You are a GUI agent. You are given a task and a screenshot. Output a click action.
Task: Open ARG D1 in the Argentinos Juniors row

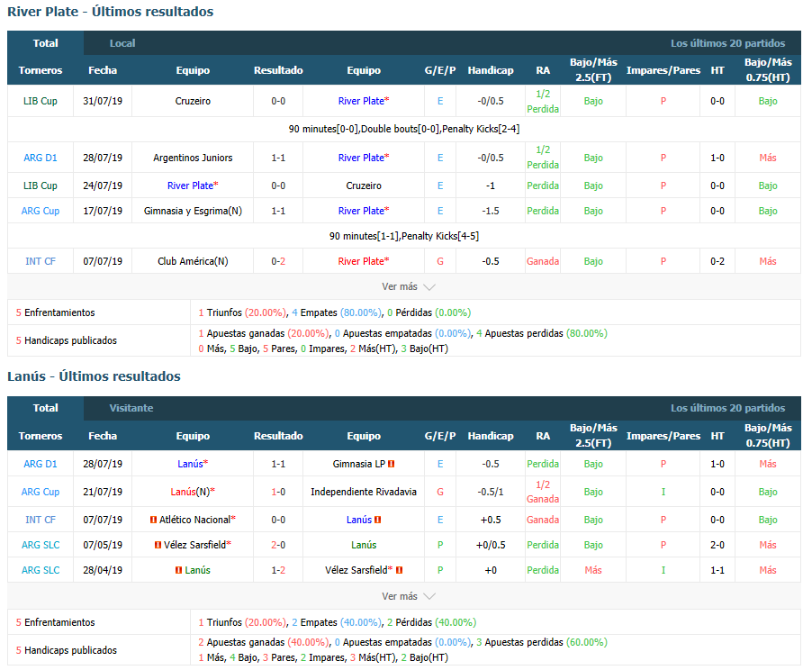click(x=41, y=158)
